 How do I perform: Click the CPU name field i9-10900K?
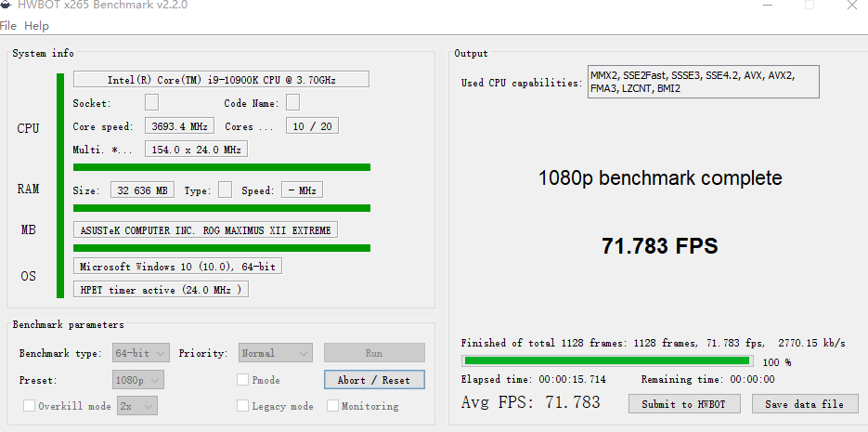point(221,79)
